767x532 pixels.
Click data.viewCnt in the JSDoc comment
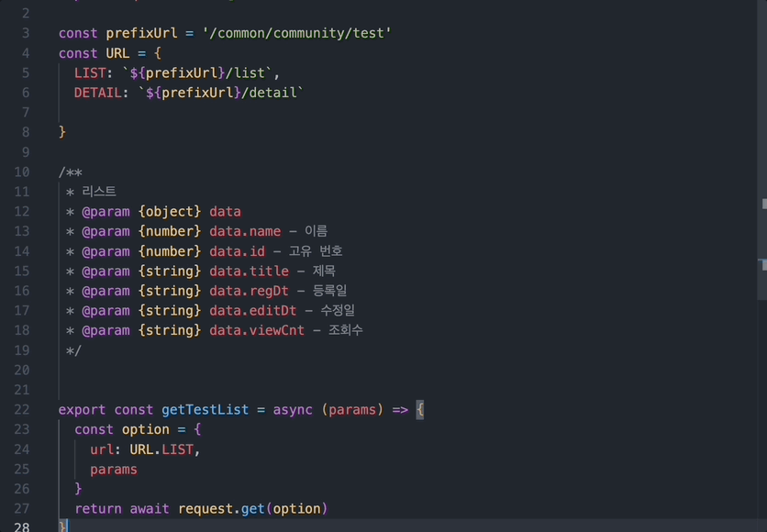pyautogui.click(x=257, y=330)
